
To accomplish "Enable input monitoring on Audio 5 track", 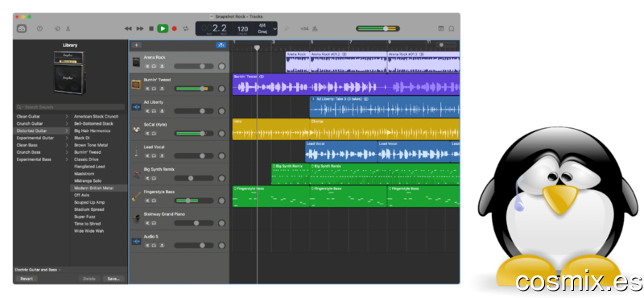I will [162, 246].
